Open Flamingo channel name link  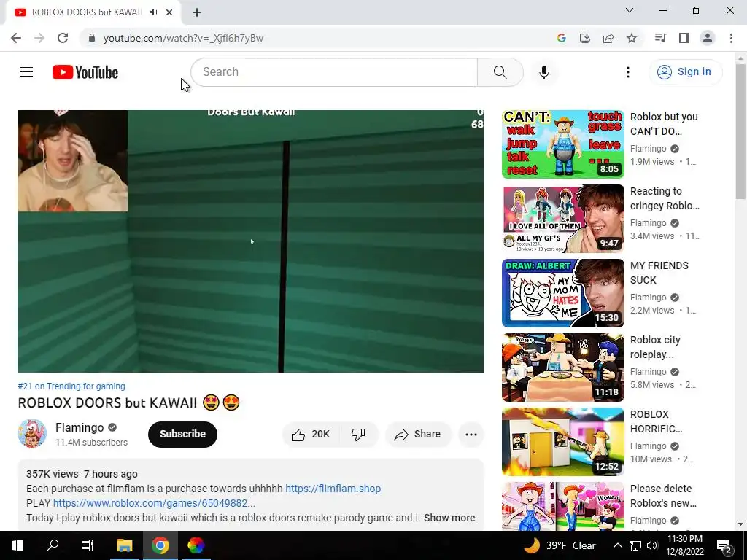coord(80,427)
